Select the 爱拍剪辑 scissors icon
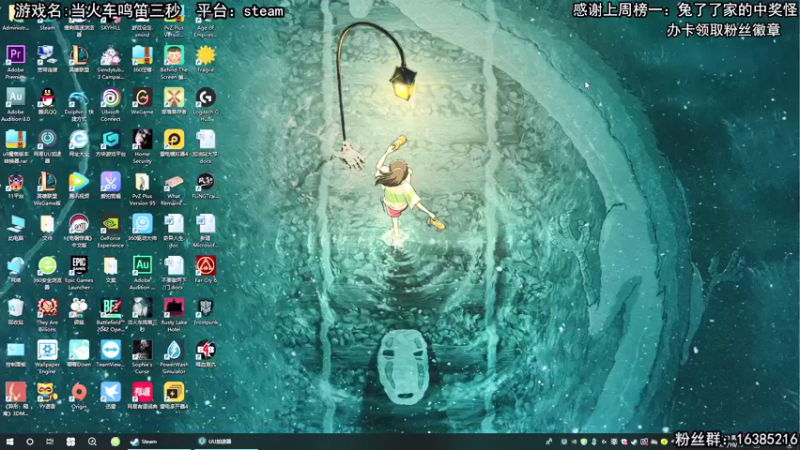Screen dimensions: 800x450 [x=110, y=182]
